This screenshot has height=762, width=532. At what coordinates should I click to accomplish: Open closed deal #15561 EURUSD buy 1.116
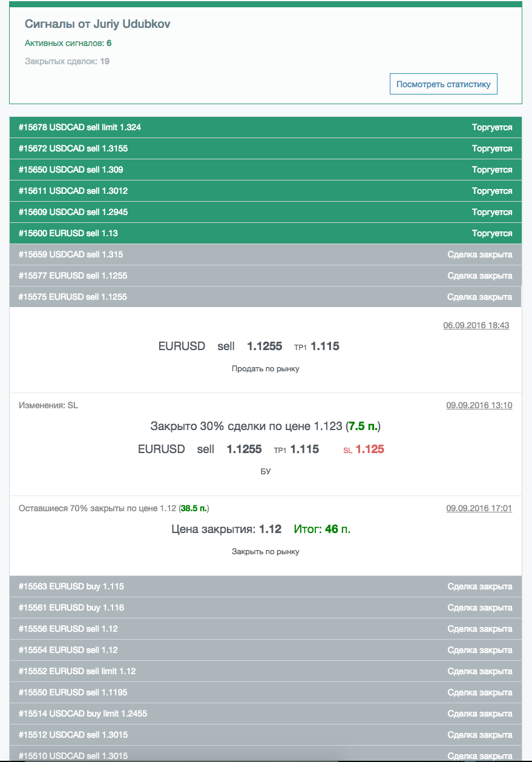tap(265, 608)
